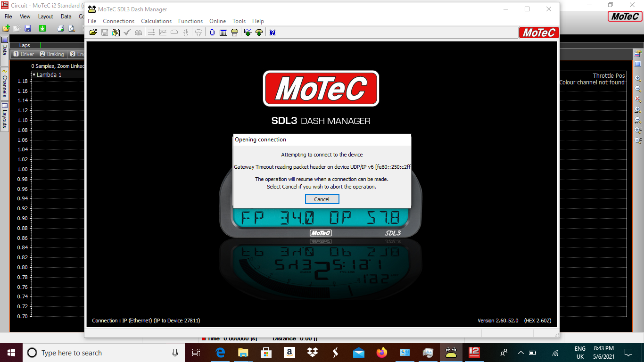
Task: Open the Calculations menu
Action: pyautogui.click(x=157, y=21)
